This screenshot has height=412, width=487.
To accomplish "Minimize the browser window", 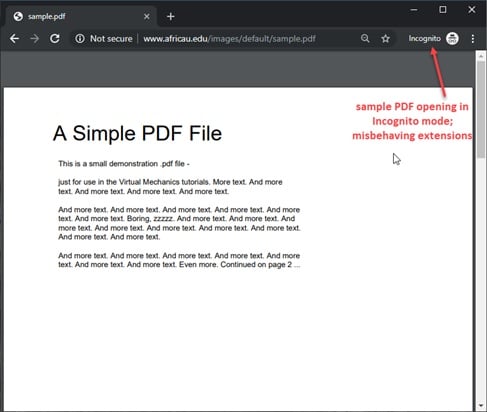I will [x=414, y=10].
